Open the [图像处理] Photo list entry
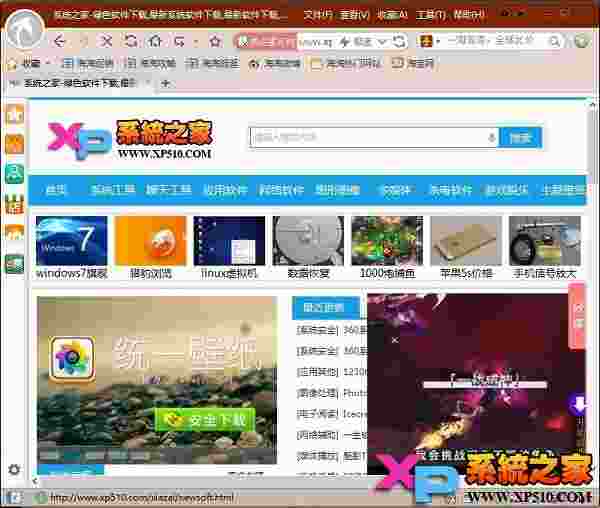This screenshot has height=508, width=600. click(331, 393)
